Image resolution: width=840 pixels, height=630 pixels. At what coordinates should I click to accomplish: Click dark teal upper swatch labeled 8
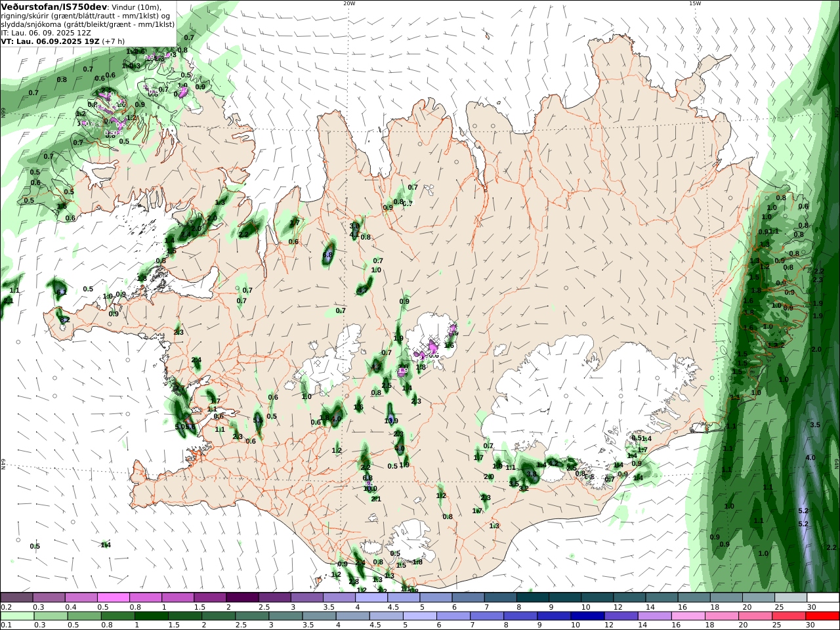[532, 598]
